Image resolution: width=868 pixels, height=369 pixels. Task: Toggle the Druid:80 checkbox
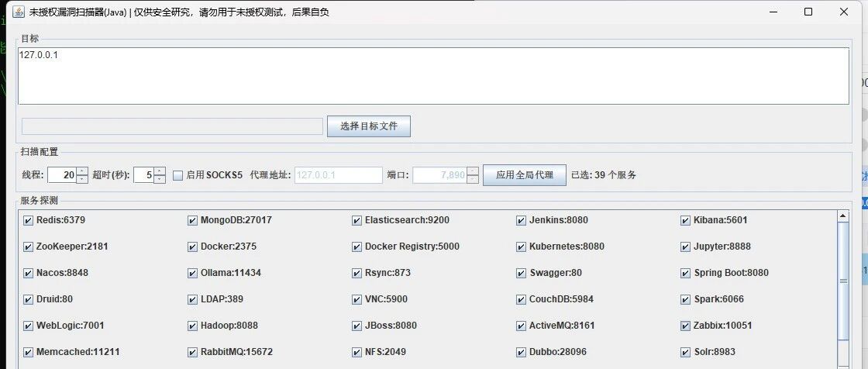coord(28,299)
